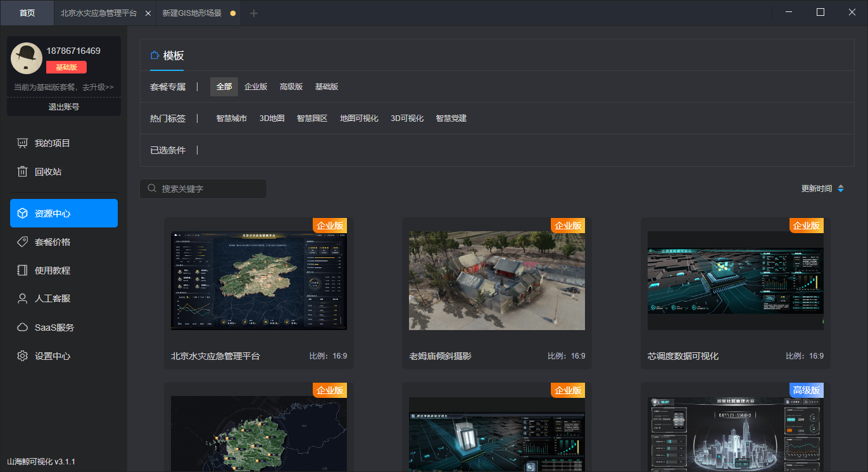Close the 北京水灾应急管理平台 tab
This screenshot has height=472, width=868.
pyautogui.click(x=148, y=13)
